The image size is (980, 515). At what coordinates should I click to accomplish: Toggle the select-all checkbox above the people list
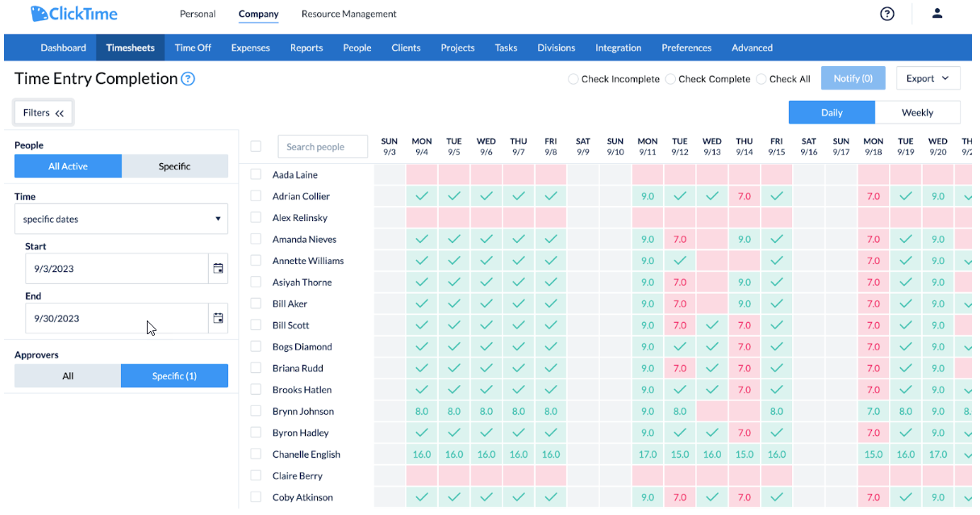click(x=256, y=146)
